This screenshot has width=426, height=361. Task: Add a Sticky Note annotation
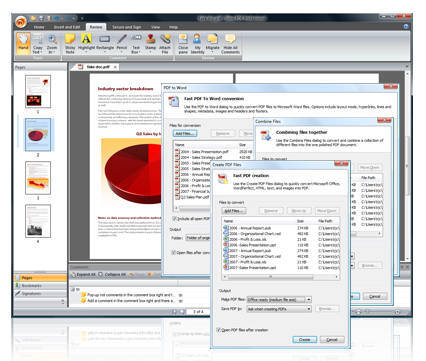coord(70,43)
